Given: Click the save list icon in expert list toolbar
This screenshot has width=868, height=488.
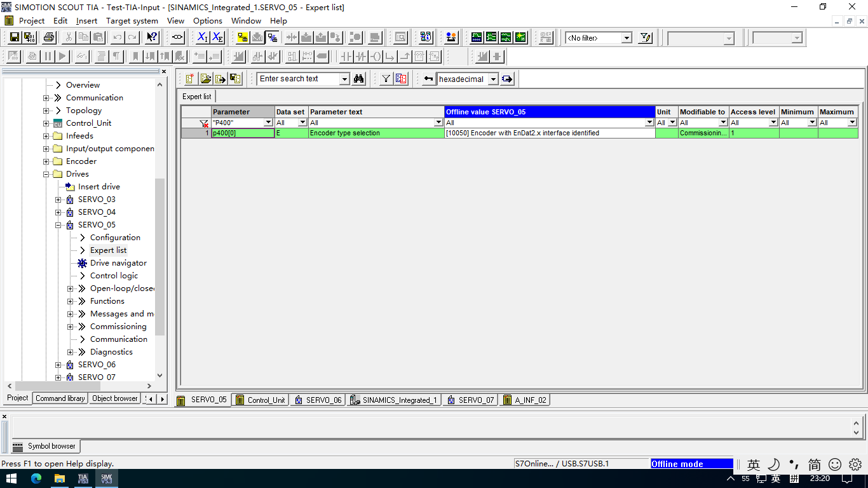Looking at the screenshot, I should point(236,79).
